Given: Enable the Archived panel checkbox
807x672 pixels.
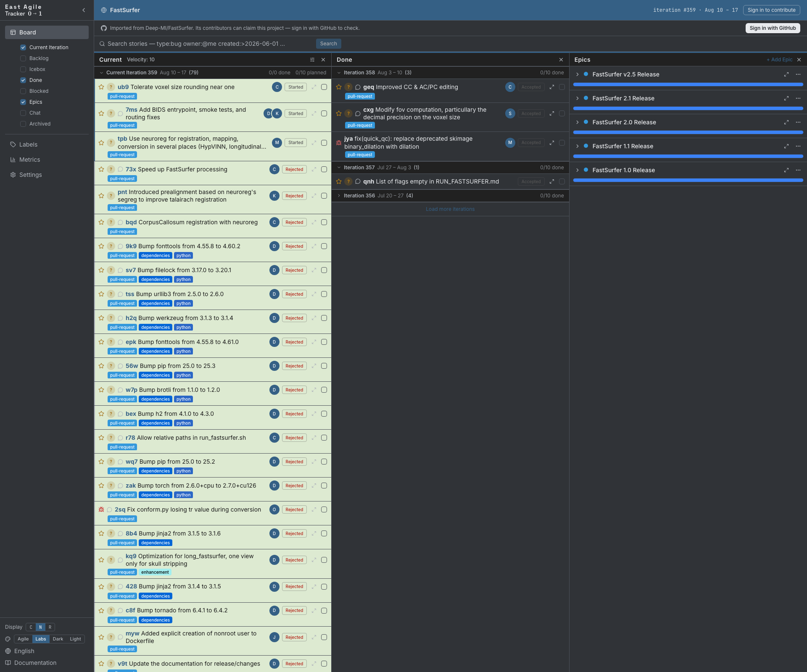Looking at the screenshot, I should coord(23,124).
